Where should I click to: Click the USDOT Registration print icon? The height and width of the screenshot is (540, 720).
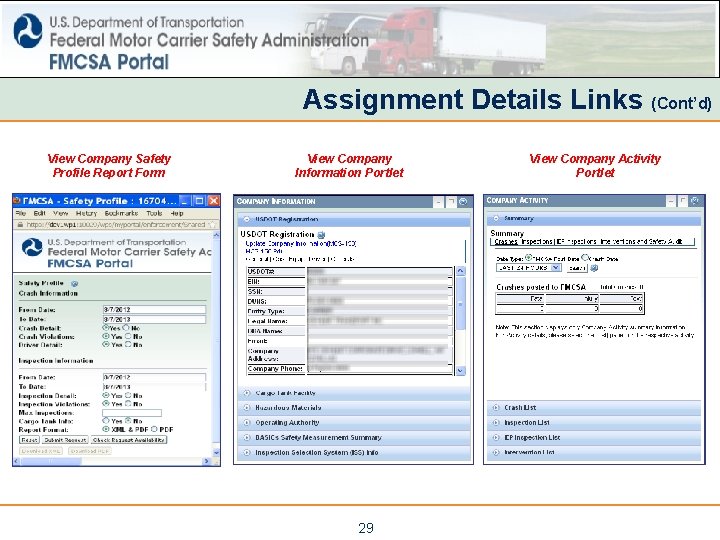point(321,235)
